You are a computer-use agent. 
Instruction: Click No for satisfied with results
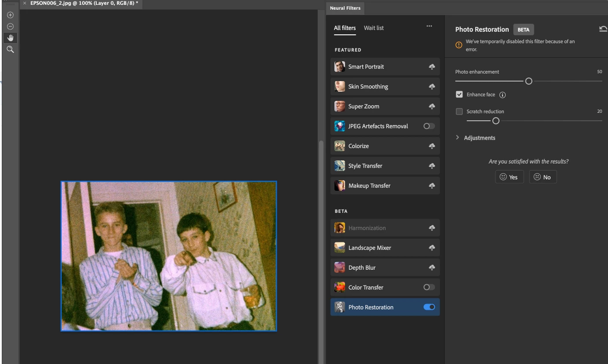point(543,177)
